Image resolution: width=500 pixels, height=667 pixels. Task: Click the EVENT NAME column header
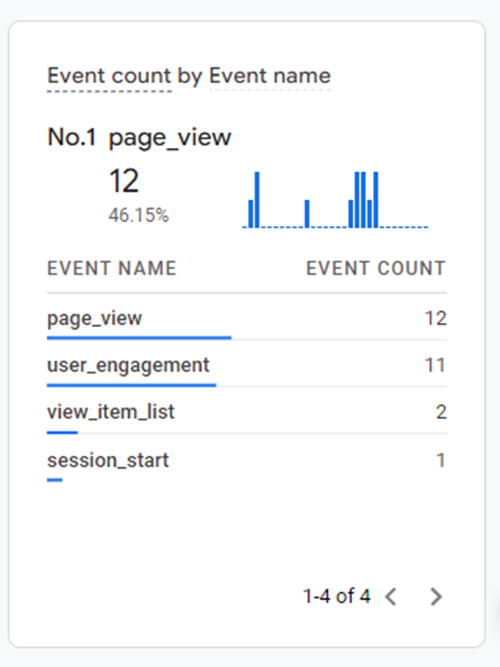[112, 268]
